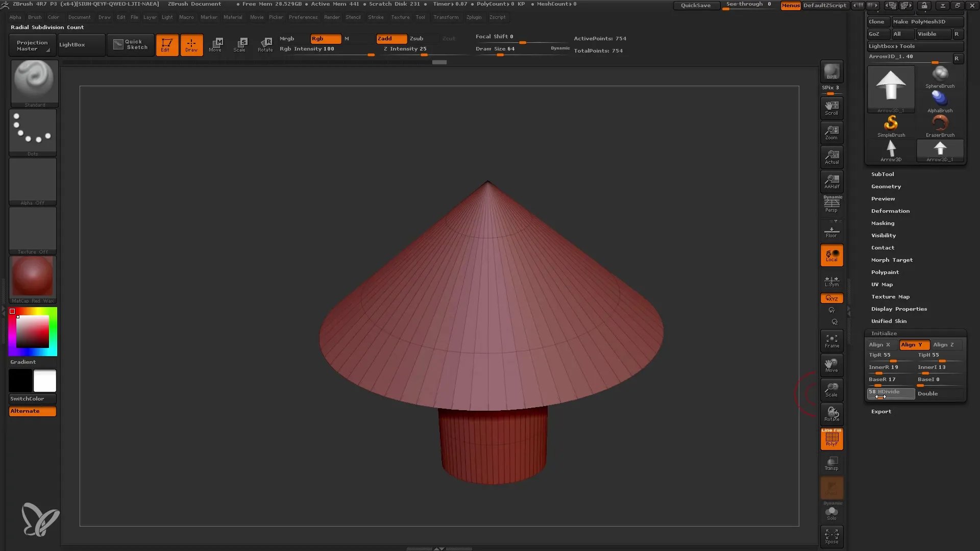Click the red color swatch
980x551 pixels.
pos(12,312)
